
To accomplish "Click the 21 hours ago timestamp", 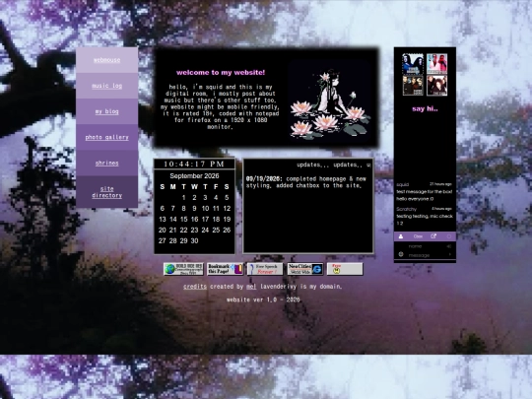I will tap(440, 184).
